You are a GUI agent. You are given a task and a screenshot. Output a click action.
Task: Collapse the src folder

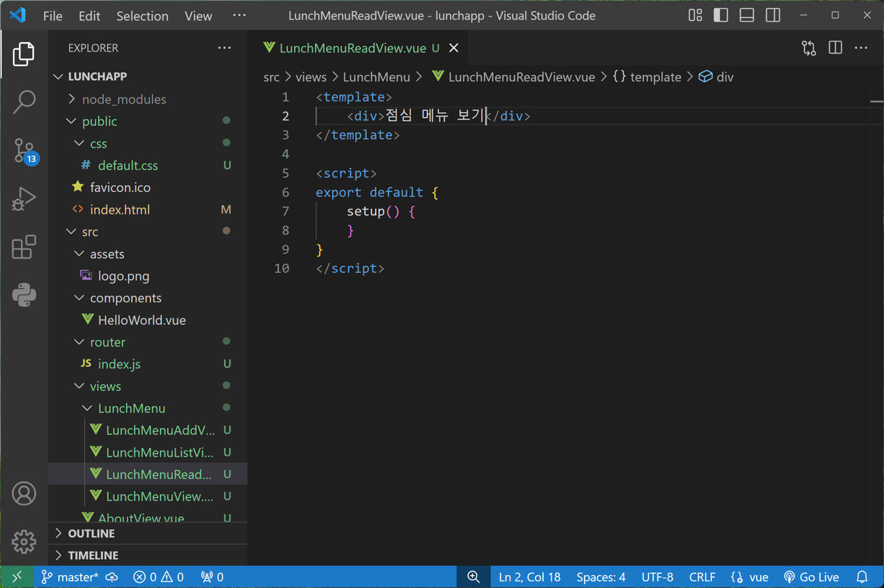click(148, 231)
